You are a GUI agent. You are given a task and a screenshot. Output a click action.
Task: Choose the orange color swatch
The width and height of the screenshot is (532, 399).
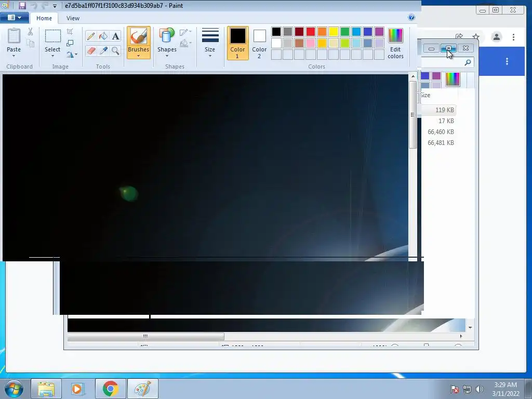(322, 32)
